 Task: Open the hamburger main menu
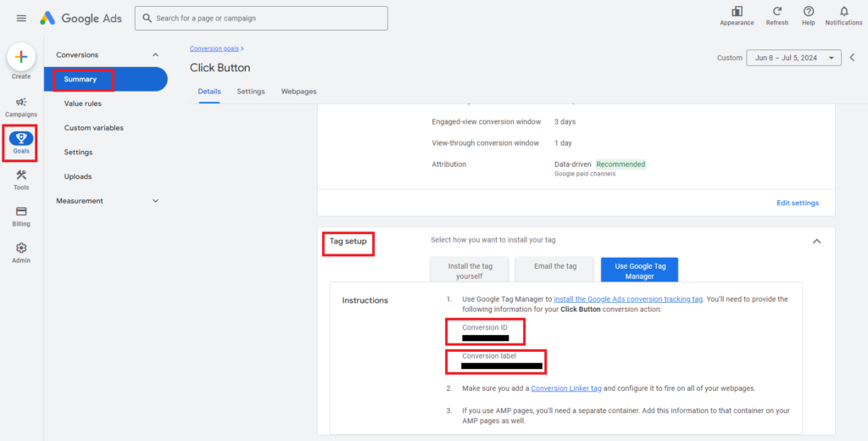click(21, 19)
